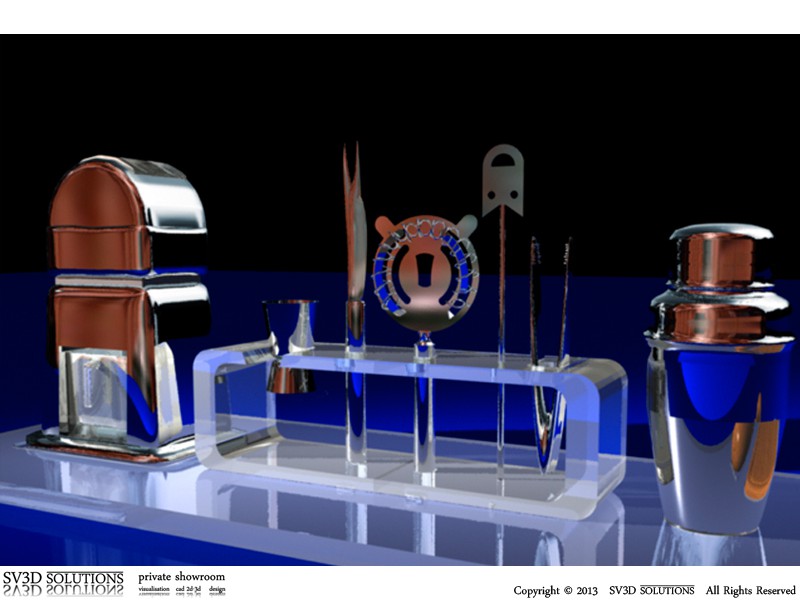800x600 pixels.
Task: Click "SV3D SOLUTIONS" text in the copyright line
Action: (x=651, y=591)
